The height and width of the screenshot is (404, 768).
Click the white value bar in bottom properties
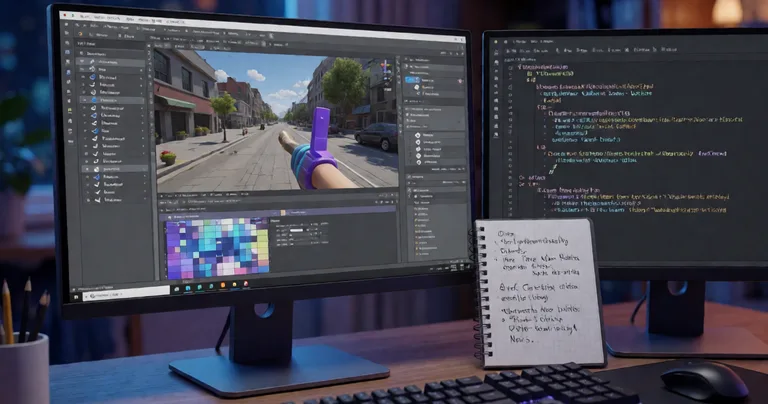click(x=297, y=230)
